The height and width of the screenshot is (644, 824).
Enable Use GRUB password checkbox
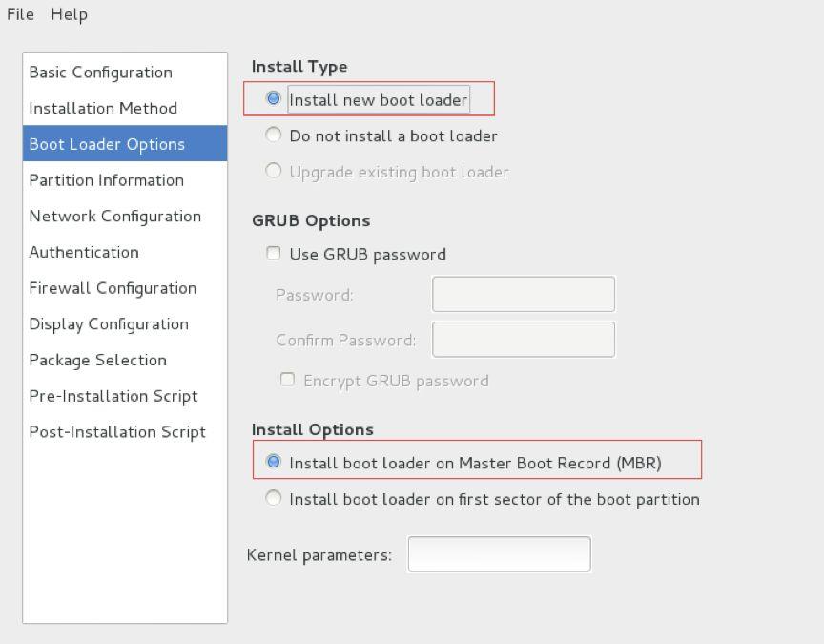click(274, 254)
